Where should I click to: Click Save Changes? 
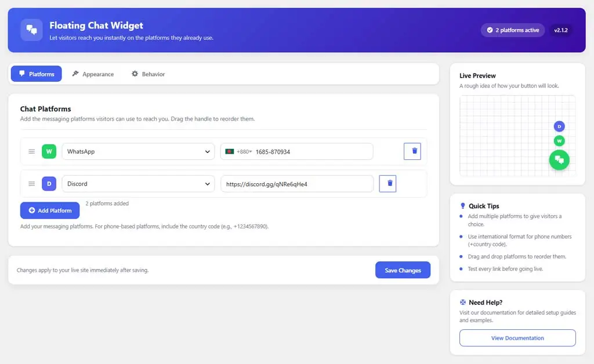click(x=403, y=270)
